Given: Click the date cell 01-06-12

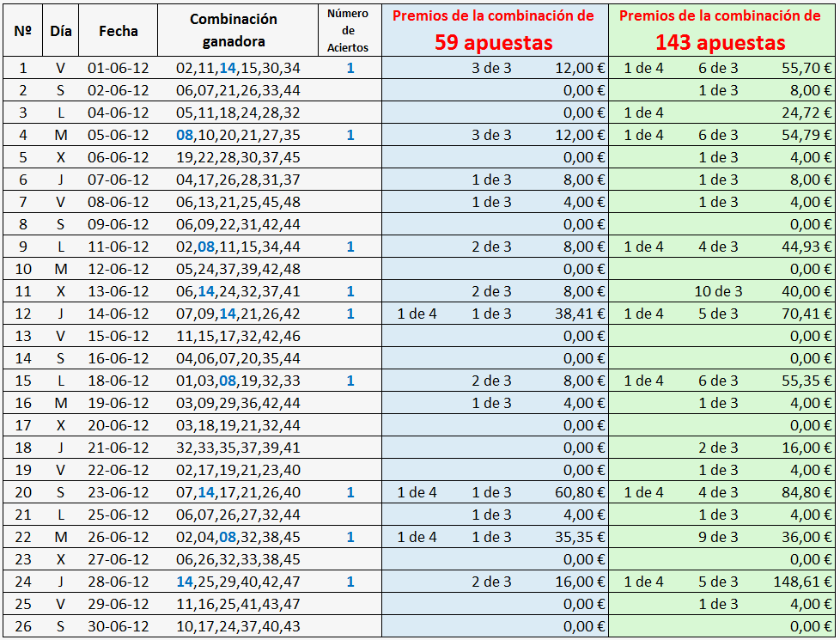Looking at the screenshot, I should tap(118, 68).
